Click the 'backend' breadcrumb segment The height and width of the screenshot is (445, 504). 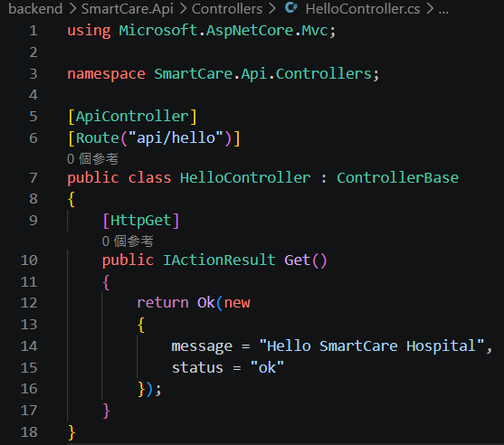click(35, 9)
